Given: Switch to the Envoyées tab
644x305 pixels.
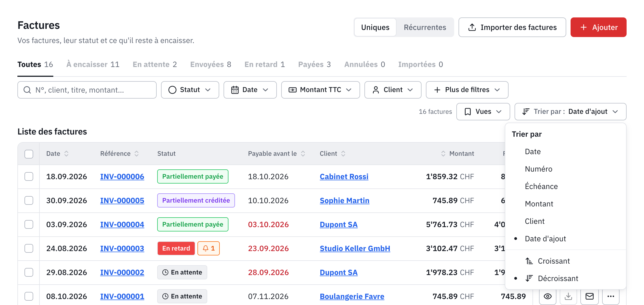Looking at the screenshot, I should coord(210,65).
